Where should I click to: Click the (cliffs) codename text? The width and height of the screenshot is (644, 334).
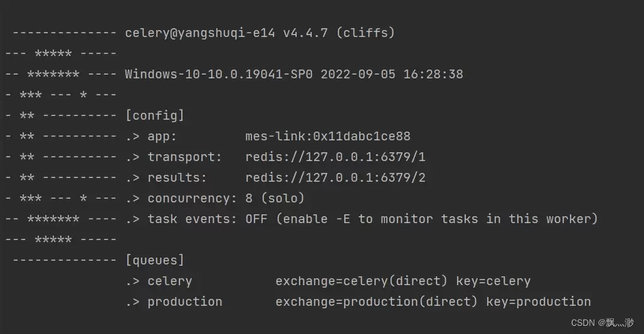pos(366,33)
